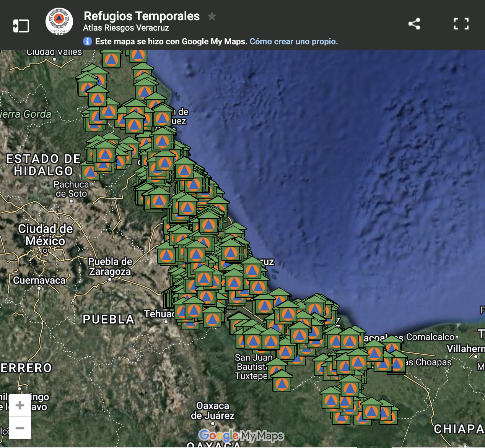Screen dimensions: 485x448
Task: Click the Oaxaca de Juárez map label
Action: pos(213,411)
